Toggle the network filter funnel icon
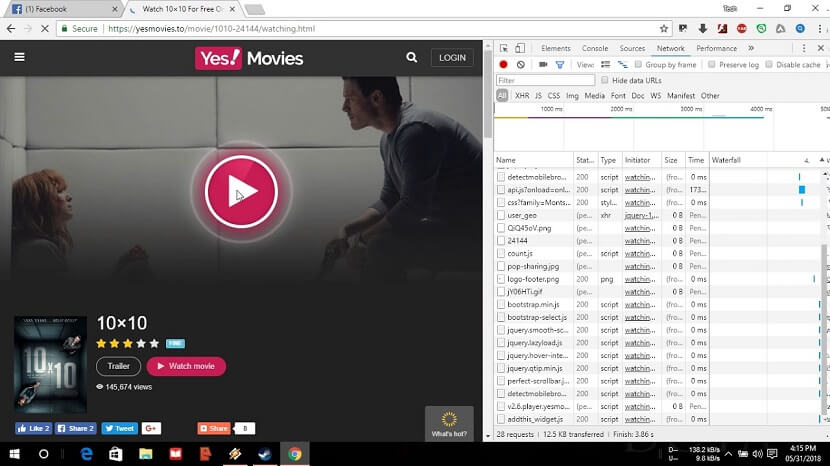Screen dimensions: 830x466 [x=560, y=65]
